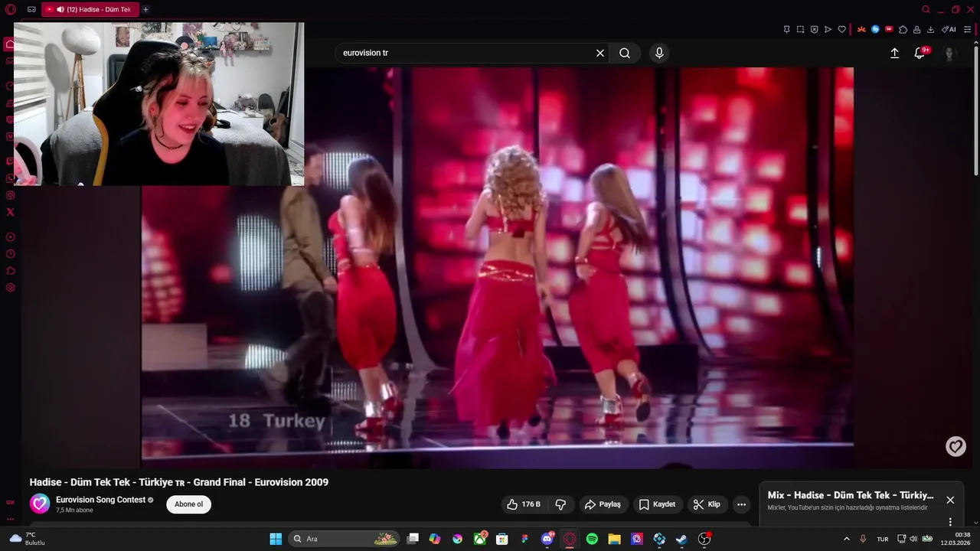This screenshot has width=980, height=551.
Task: Open a new tab with plus button
Action: [x=145, y=10]
